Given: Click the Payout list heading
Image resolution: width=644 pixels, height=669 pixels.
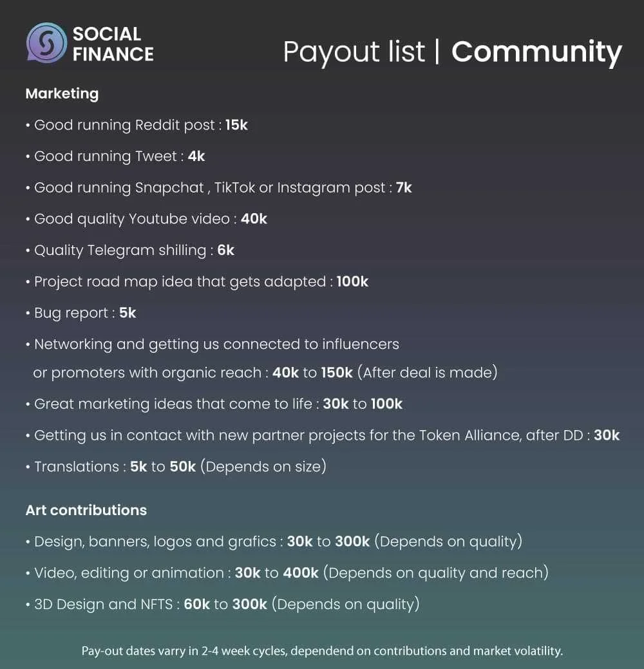Looking at the screenshot, I should (x=354, y=52).
